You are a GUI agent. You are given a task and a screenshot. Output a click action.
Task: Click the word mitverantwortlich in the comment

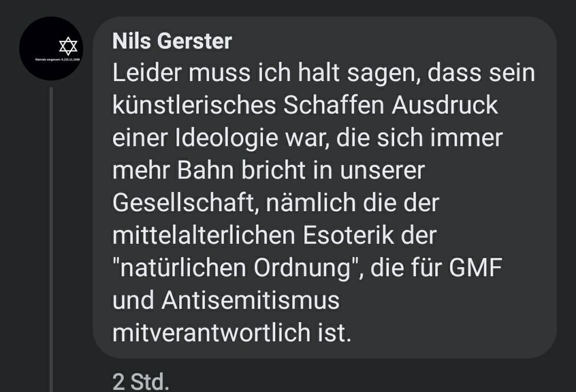210,333
